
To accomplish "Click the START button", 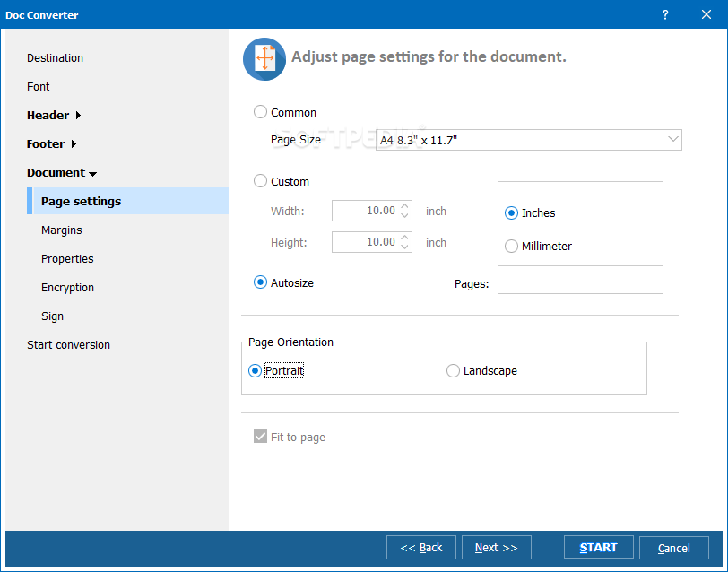I will 599,548.
